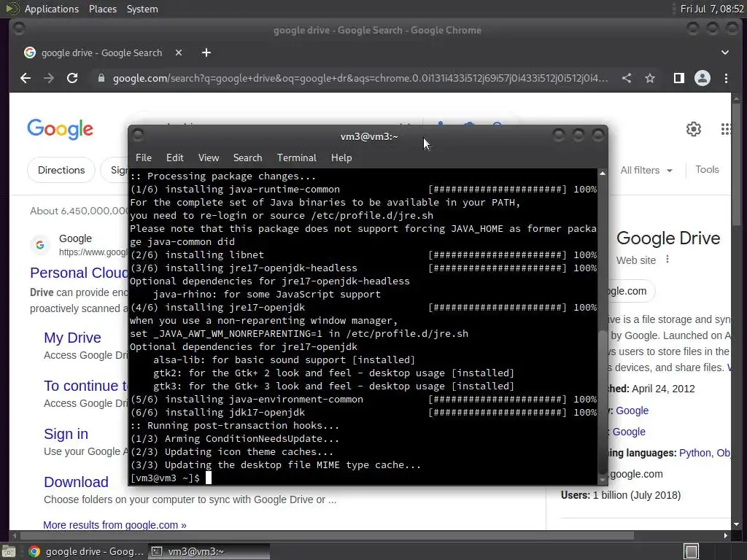Click the terminal prompt line

(363, 478)
